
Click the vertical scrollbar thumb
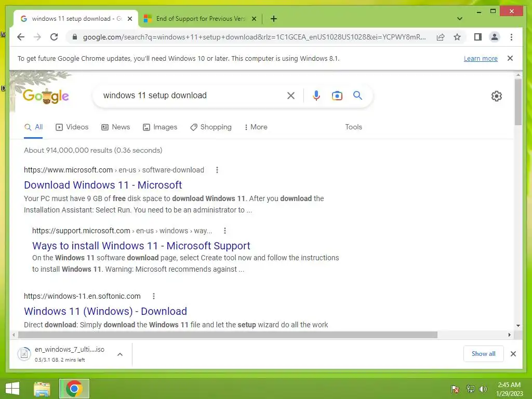click(x=518, y=102)
